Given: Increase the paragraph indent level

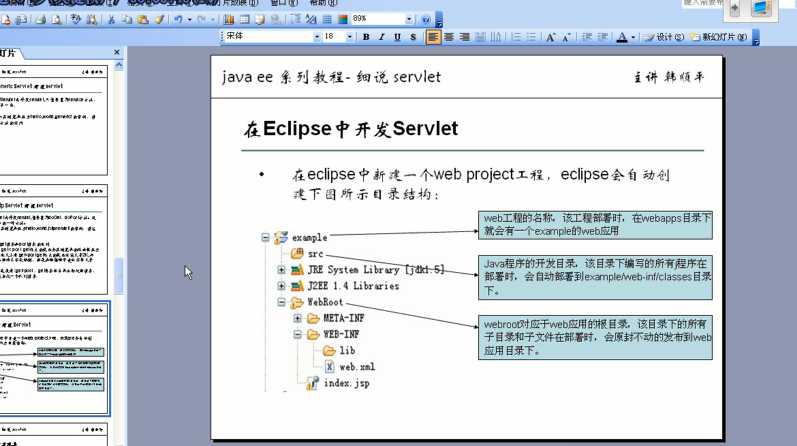Looking at the screenshot, I should [602, 37].
